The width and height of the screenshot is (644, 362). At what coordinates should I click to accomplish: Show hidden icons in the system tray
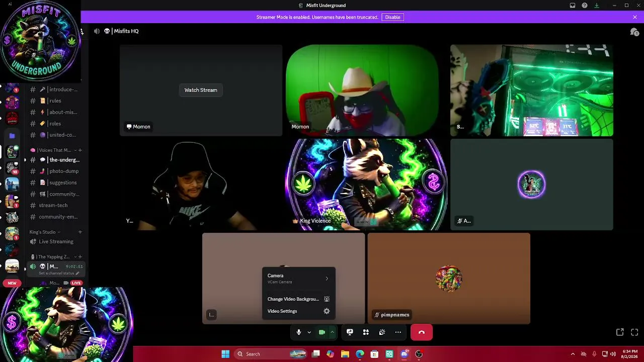point(573,354)
